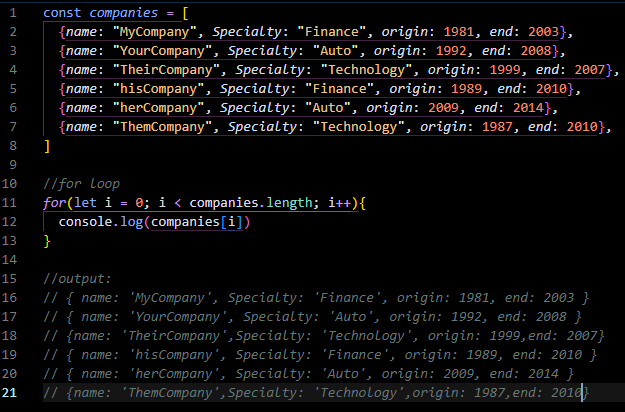Click 'console' on line 12
The height and width of the screenshot is (412, 625).
pos(85,222)
